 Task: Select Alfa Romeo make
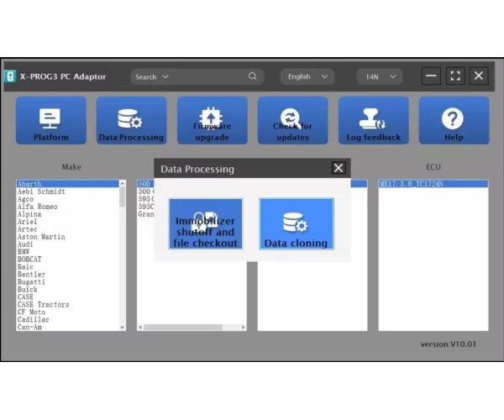[67, 207]
